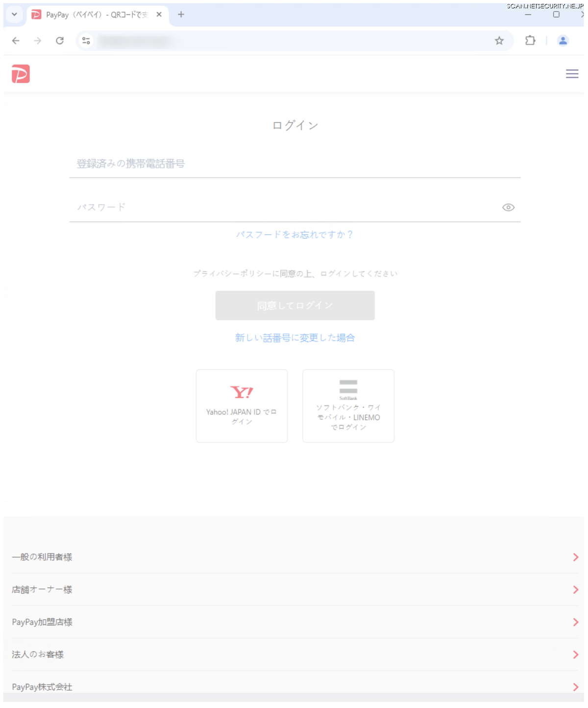
Task: Bookmark this page with star icon
Action: pyautogui.click(x=499, y=41)
